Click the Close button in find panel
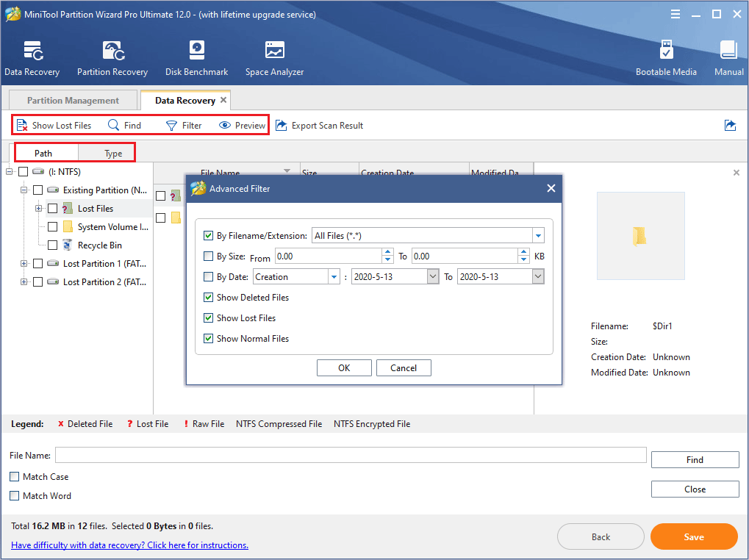 (695, 489)
